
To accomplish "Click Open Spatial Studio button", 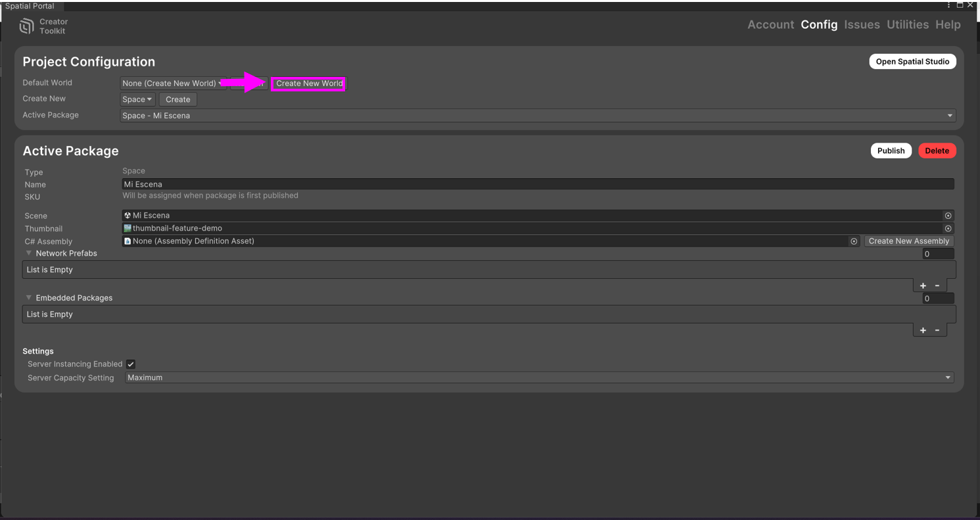I will click(912, 61).
